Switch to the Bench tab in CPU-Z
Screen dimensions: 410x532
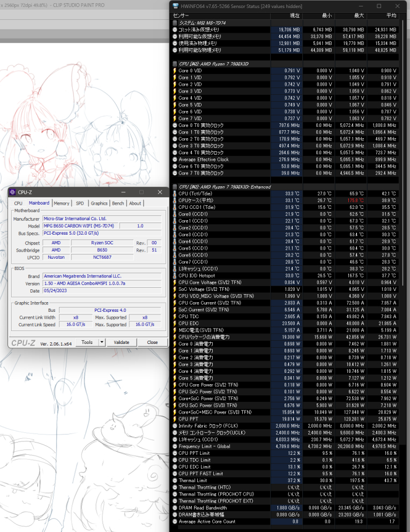118,203
